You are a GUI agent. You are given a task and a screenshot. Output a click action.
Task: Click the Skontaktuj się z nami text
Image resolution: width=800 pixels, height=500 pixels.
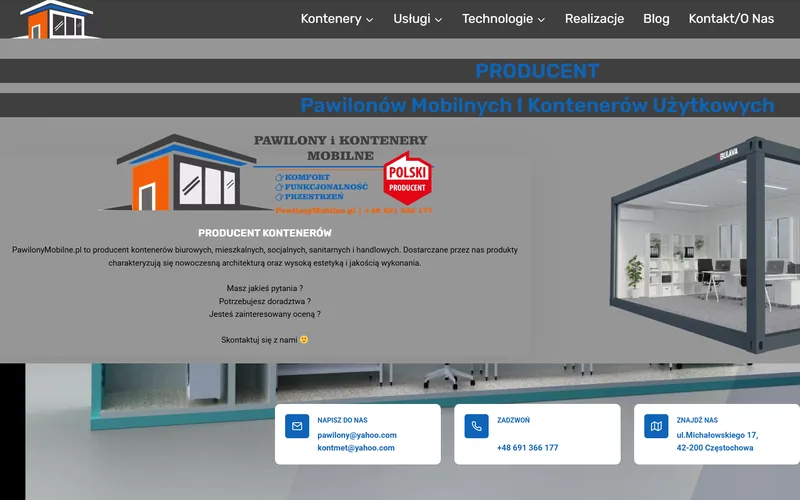pos(259,340)
